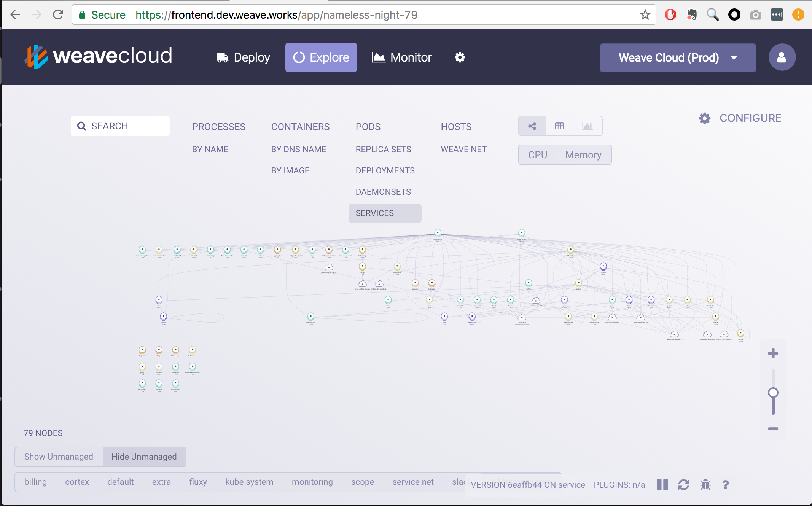Toggle Memory metrics display
The width and height of the screenshot is (812, 506).
[583, 155]
